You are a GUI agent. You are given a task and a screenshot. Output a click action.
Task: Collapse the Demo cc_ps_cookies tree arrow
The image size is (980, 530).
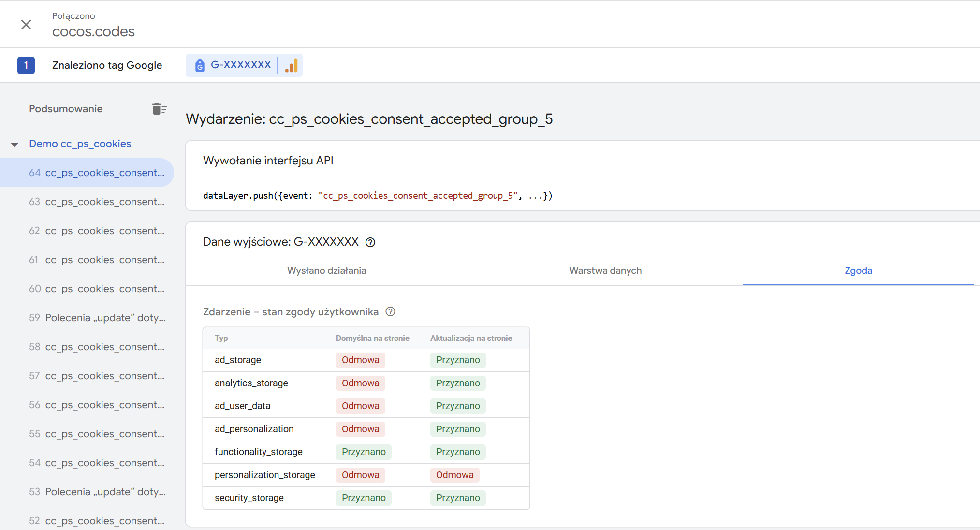[15, 144]
